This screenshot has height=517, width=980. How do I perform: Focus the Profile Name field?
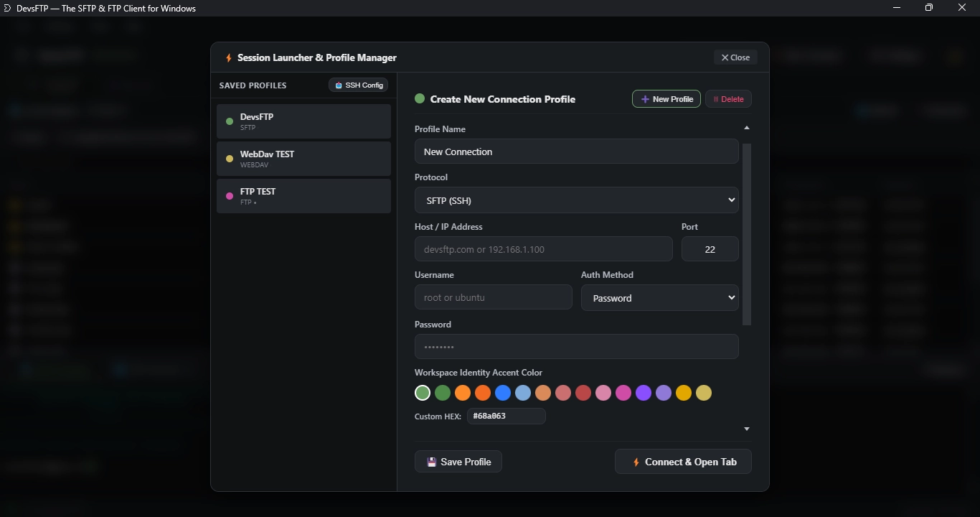(576, 152)
